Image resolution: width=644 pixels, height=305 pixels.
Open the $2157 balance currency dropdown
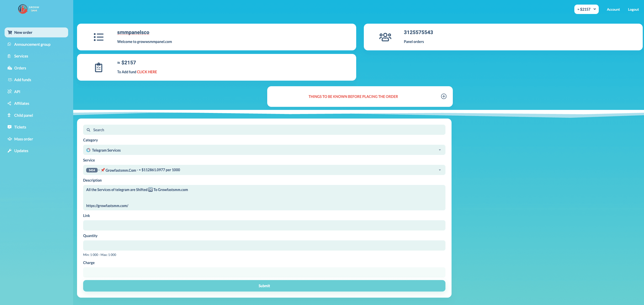tap(586, 9)
